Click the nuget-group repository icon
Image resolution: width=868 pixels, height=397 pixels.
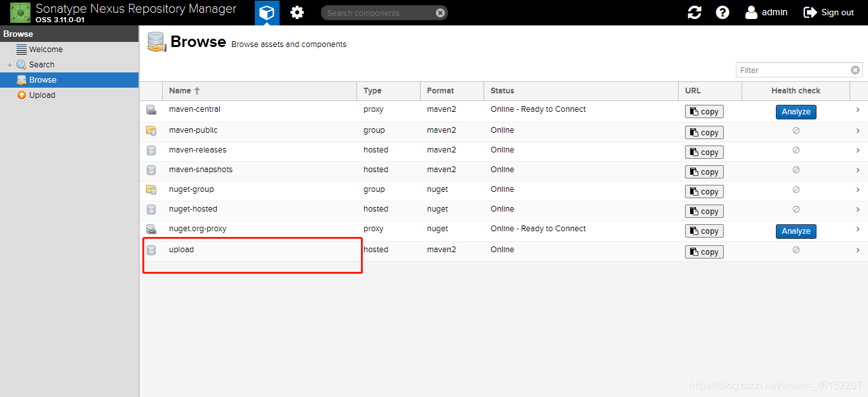pos(151,190)
